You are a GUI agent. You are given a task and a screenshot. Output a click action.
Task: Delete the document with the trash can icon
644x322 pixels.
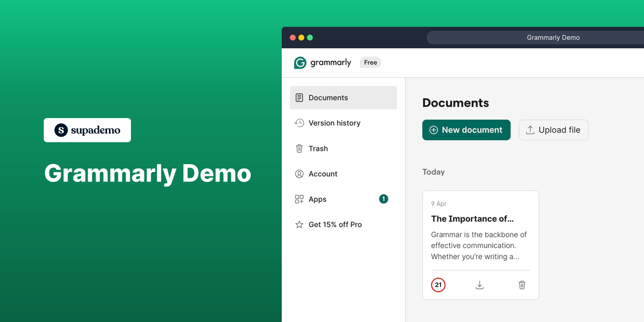tap(522, 285)
